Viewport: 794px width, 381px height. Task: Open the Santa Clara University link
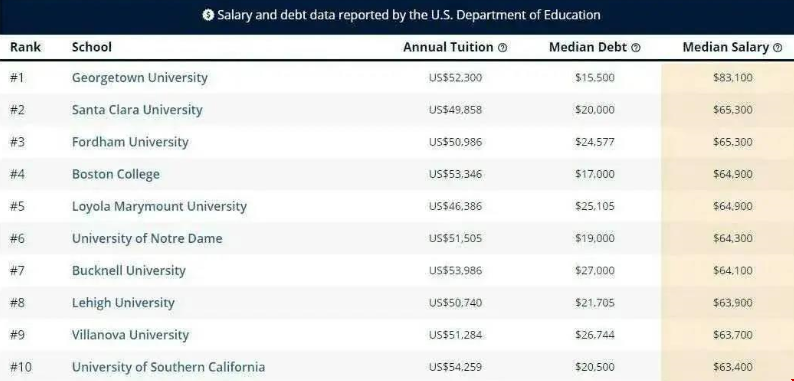pos(137,109)
